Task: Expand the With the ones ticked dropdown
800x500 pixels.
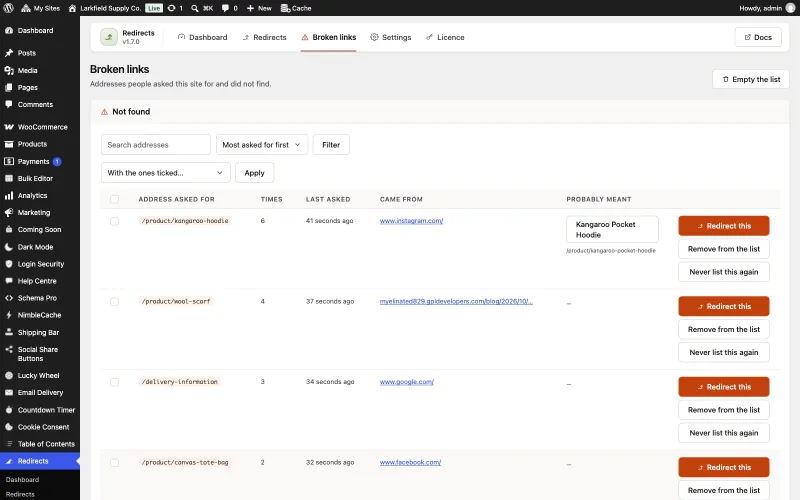Action: (166, 173)
